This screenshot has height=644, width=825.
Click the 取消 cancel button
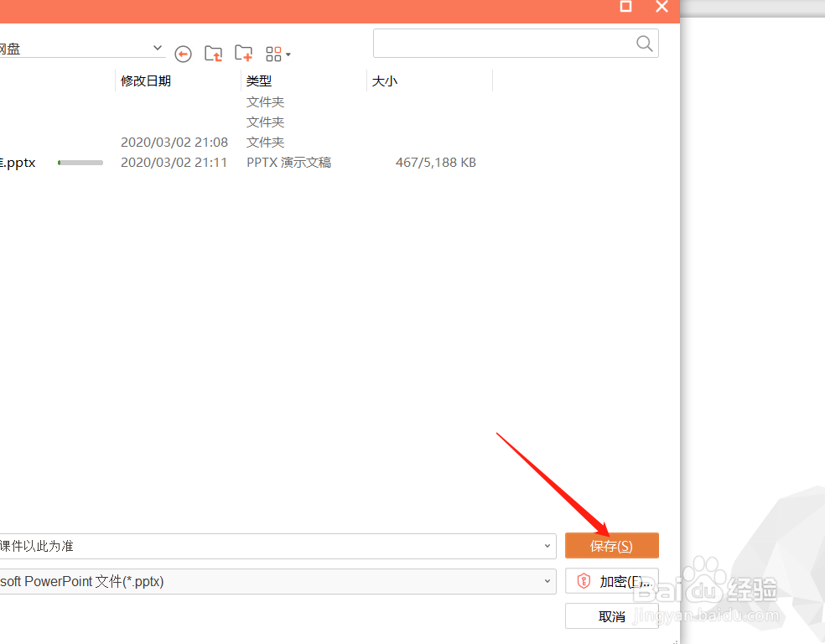click(x=611, y=616)
